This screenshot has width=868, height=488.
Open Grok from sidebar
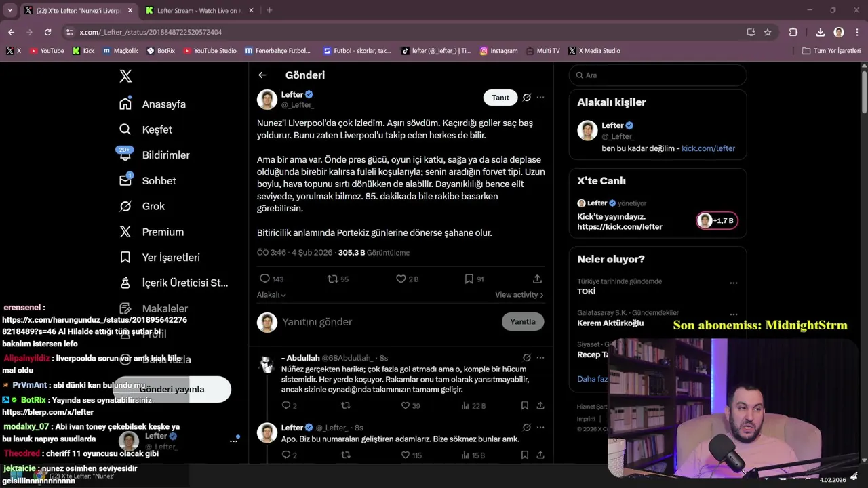(142, 206)
